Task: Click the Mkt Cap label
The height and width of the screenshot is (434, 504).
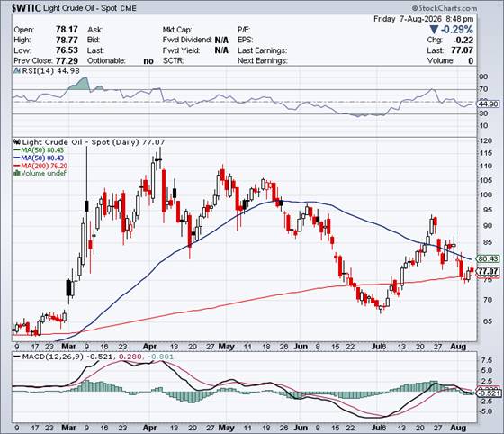Action: [177, 30]
